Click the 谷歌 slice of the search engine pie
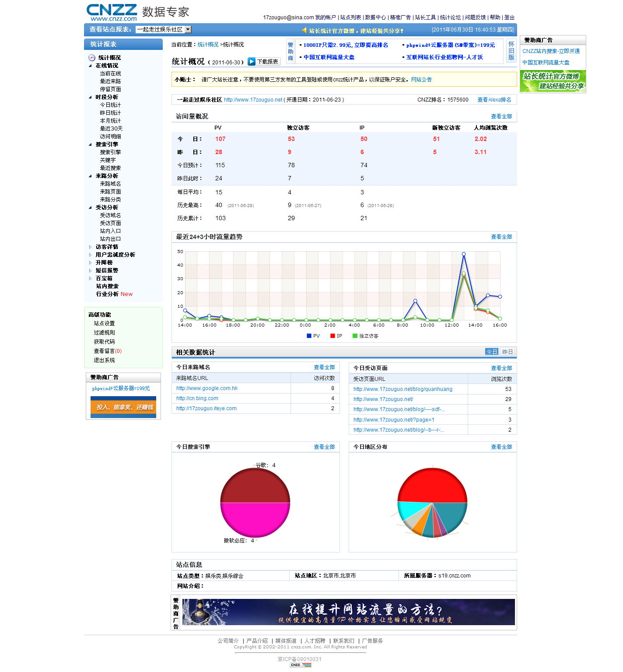This screenshot has height=672, width=623. point(255,485)
